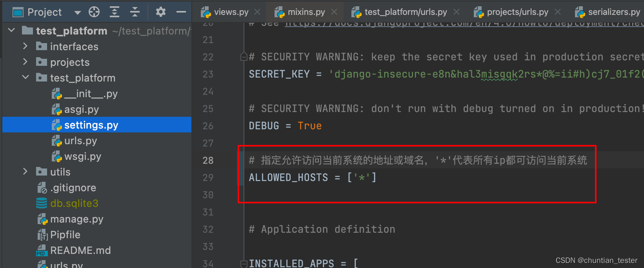This screenshot has width=644, height=268.
Task: Collapse the inner test_platform folder
Action: tap(25, 78)
